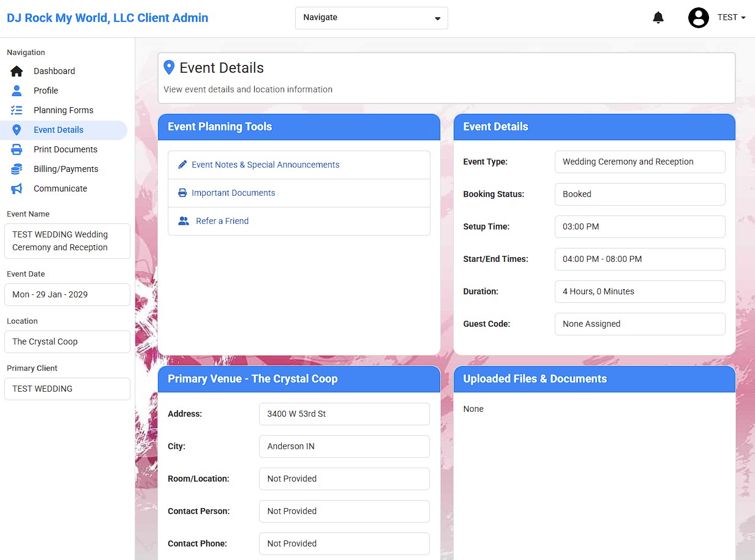Click the Start/End Times field
Screen dimensions: 755x560
[640, 259]
